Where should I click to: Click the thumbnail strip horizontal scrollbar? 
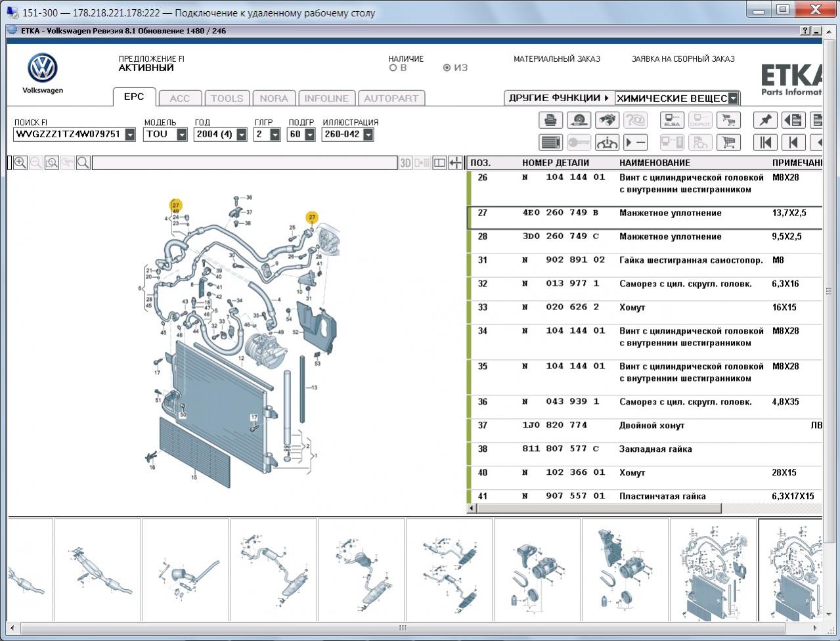click(403, 628)
